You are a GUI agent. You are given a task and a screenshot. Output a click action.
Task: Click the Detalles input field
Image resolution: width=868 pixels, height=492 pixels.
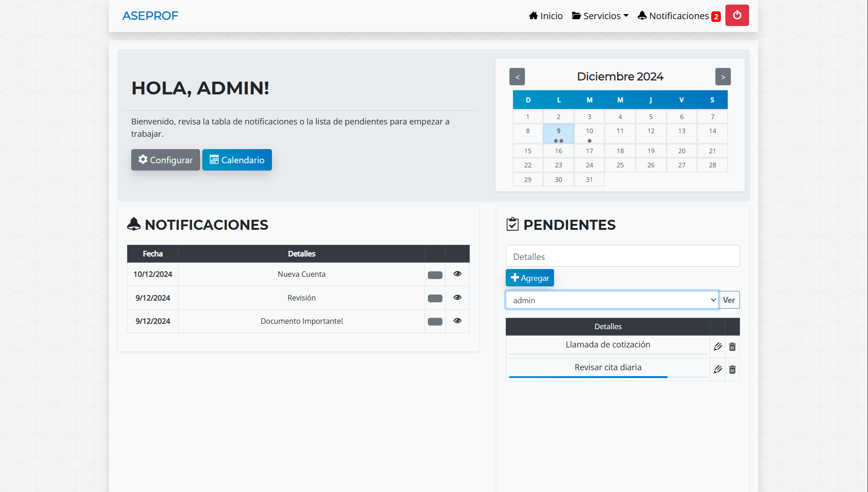[622, 256]
